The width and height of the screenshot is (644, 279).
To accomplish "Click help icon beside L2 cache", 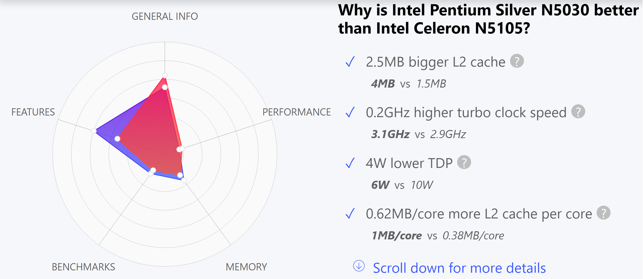I will [517, 61].
